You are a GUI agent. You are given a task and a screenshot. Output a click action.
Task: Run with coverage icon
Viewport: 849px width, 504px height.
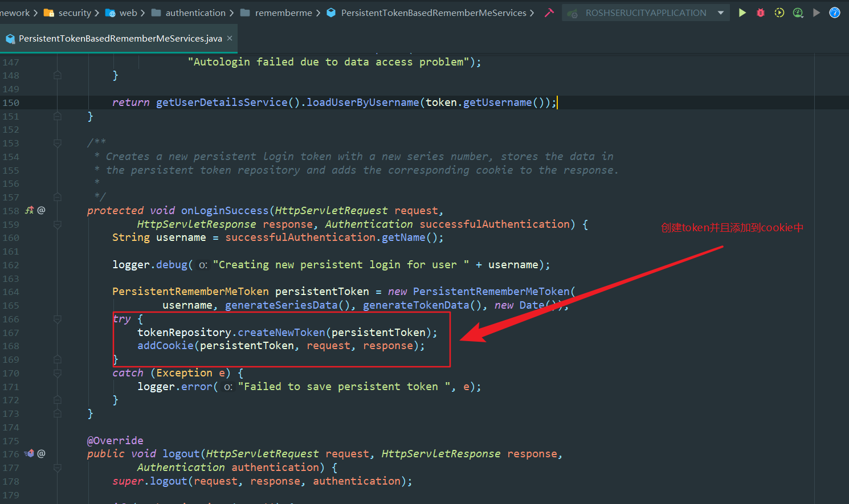pyautogui.click(x=779, y=13)
